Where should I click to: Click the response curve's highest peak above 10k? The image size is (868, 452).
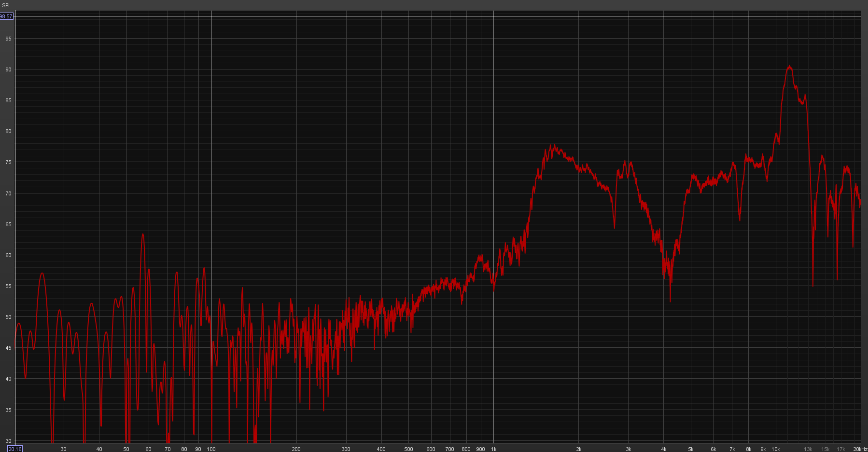pos(789,66)
